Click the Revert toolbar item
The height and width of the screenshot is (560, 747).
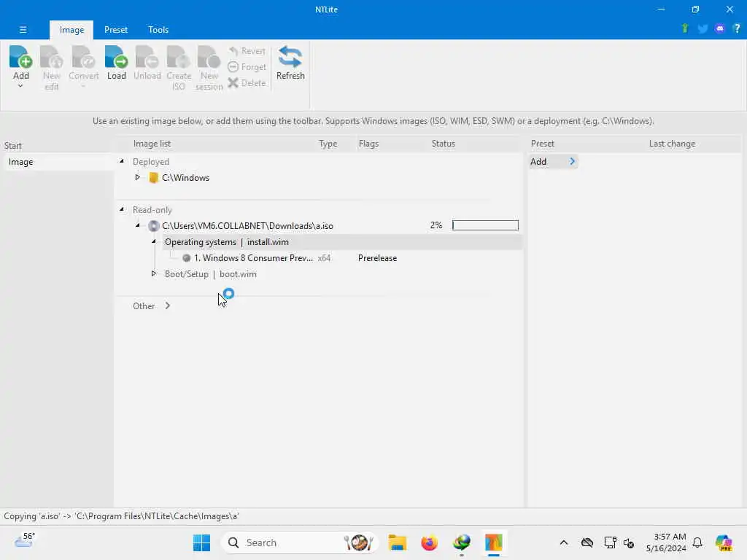click(x=247, y=51)
